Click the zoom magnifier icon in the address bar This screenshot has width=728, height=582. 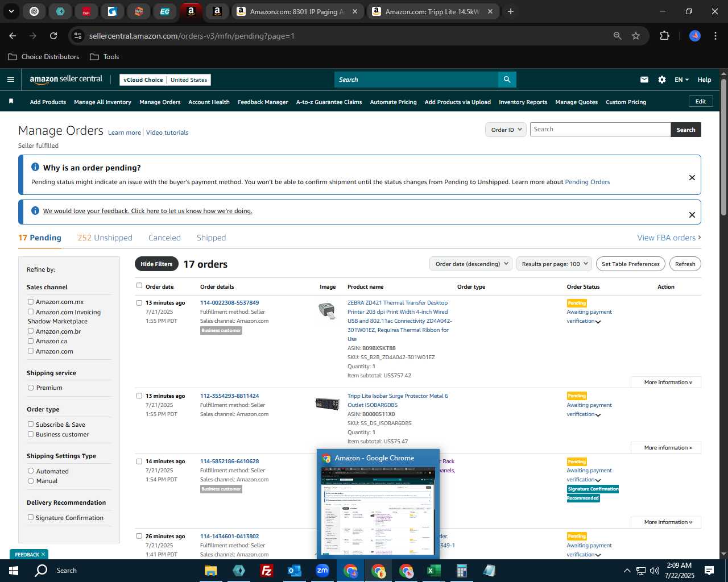pos(618,36)
